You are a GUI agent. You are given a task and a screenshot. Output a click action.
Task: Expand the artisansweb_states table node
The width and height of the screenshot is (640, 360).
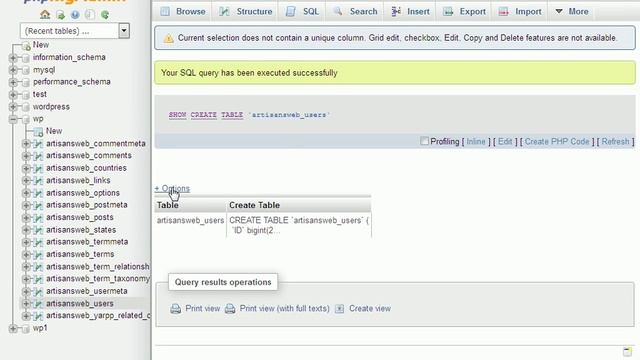26,230
